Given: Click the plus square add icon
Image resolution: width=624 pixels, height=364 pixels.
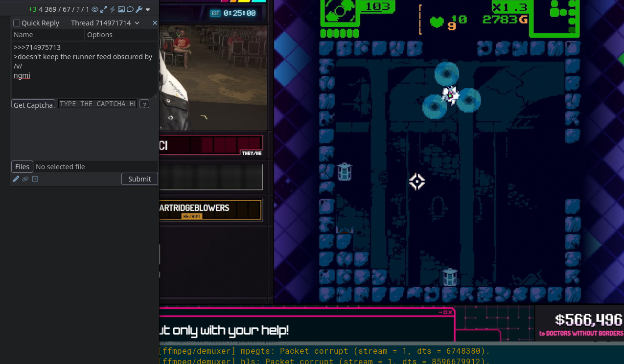Looking at the screenshot, I should pyautogui.click(x=35, y=179).
